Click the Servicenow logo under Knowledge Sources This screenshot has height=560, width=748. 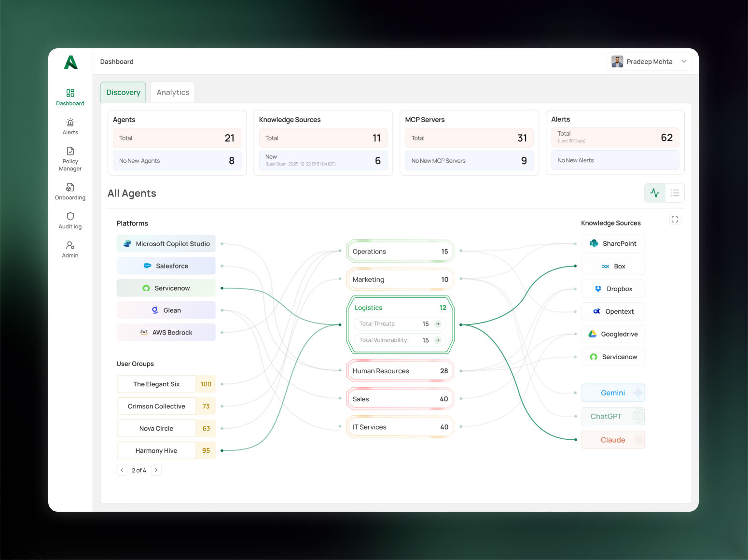[594, 357]
